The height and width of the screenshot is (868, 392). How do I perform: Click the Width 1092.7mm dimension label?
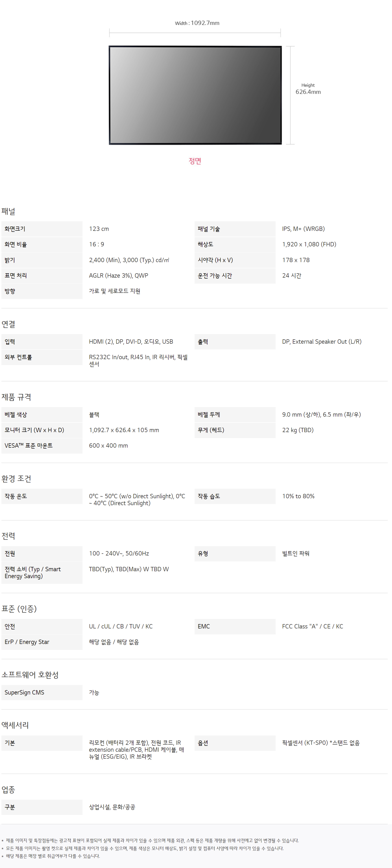click(x=197, y=23)
